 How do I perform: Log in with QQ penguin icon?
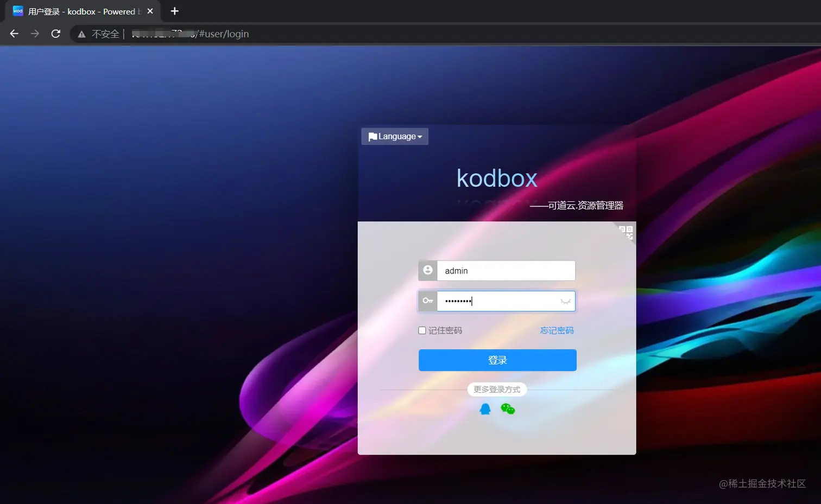485,409
